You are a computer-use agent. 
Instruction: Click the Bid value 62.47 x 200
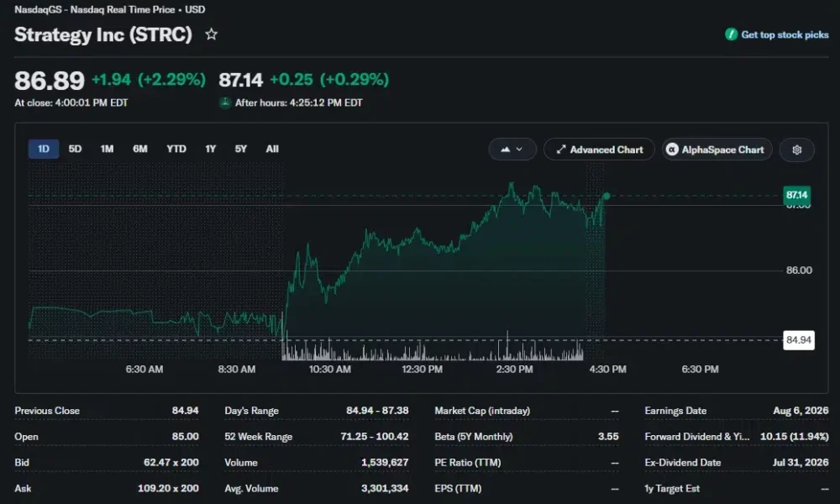click(x=171, y=462)
